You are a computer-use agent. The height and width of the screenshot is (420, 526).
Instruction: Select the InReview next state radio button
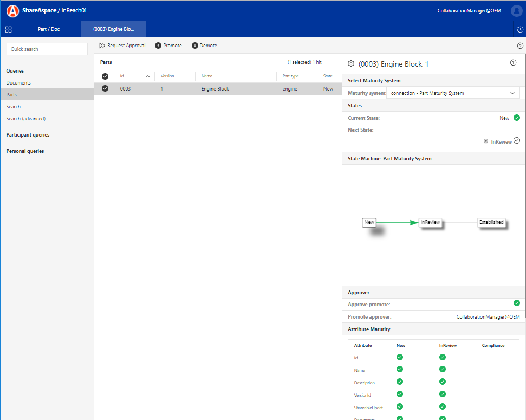coord(486,141)
